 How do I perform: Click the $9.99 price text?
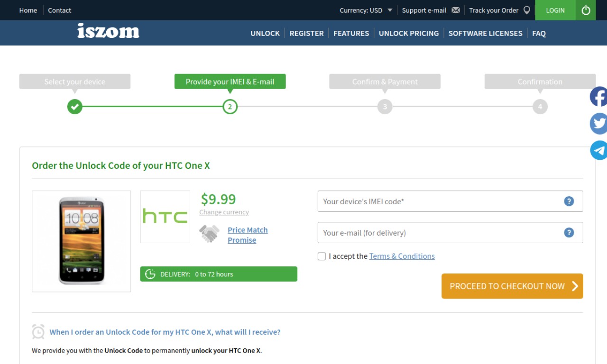point(218,199)
